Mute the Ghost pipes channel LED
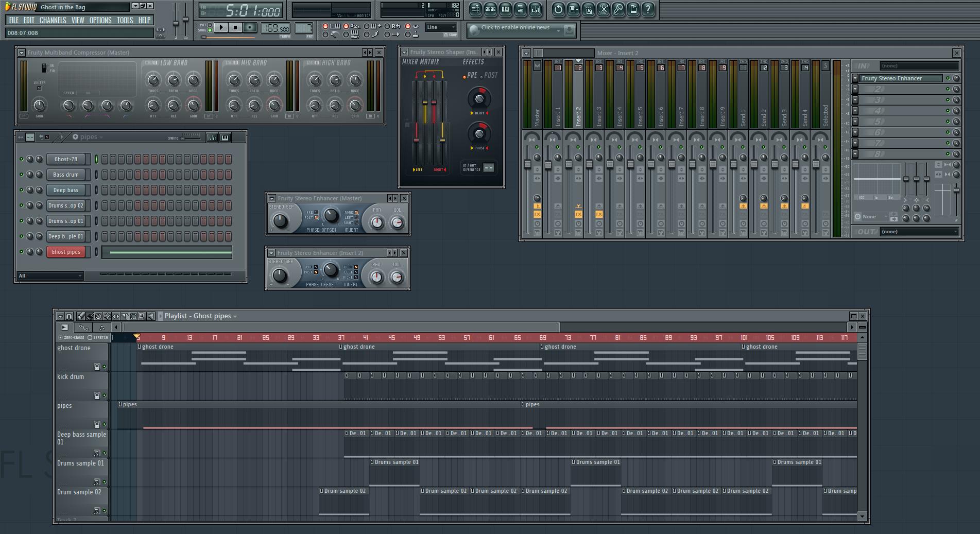The width and height of the screenshot is (980, 534). coord(21,252)
